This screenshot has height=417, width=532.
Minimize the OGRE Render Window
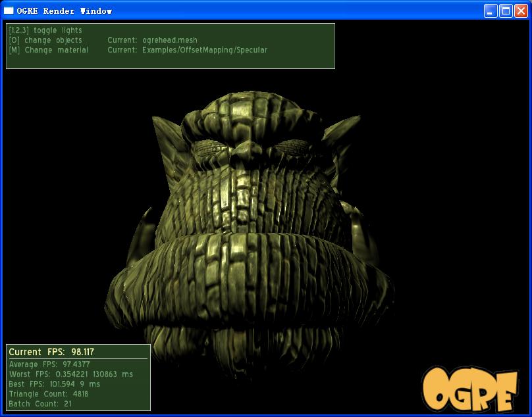491,11
